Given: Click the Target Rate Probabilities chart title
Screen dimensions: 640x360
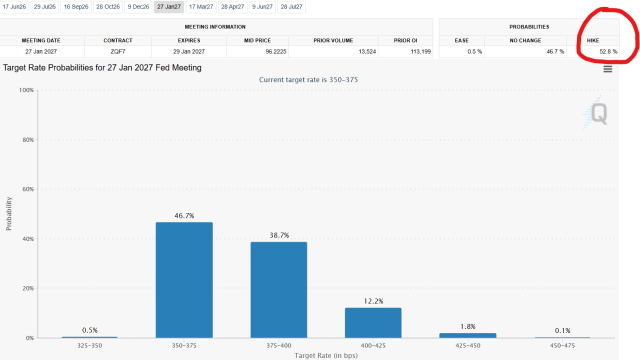Looking at the screenshot, I should pos(102,68).
